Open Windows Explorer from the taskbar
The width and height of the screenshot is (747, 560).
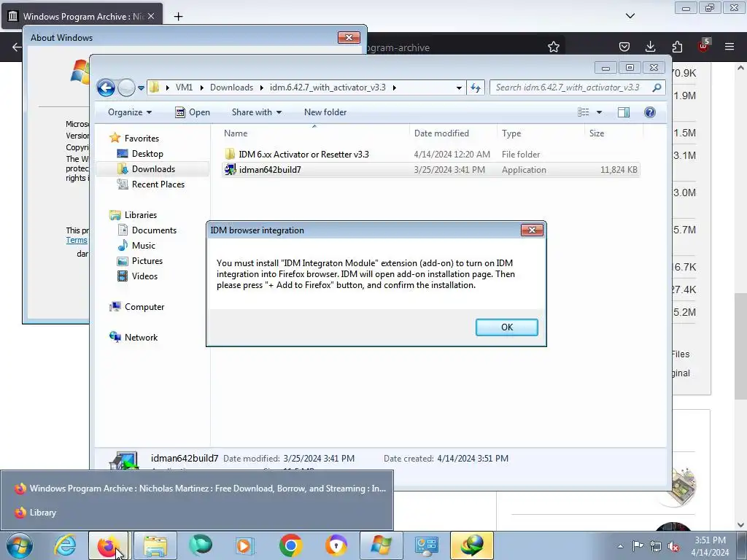(155, 545)
